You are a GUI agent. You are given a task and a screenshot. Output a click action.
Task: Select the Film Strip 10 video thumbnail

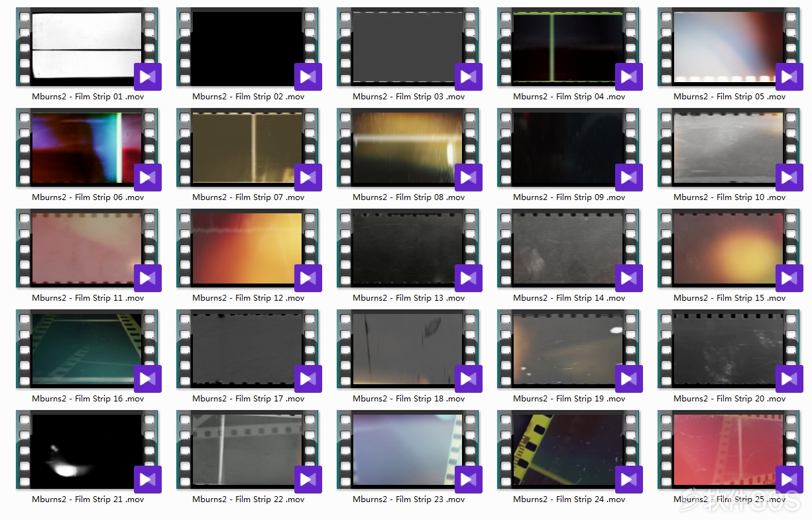pos(729,148)
